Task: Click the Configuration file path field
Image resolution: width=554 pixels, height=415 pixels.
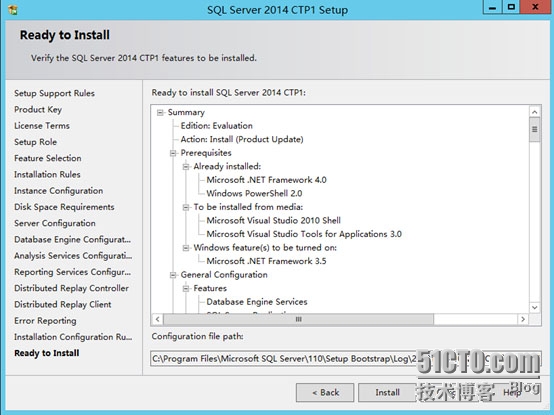Action: 346,359
